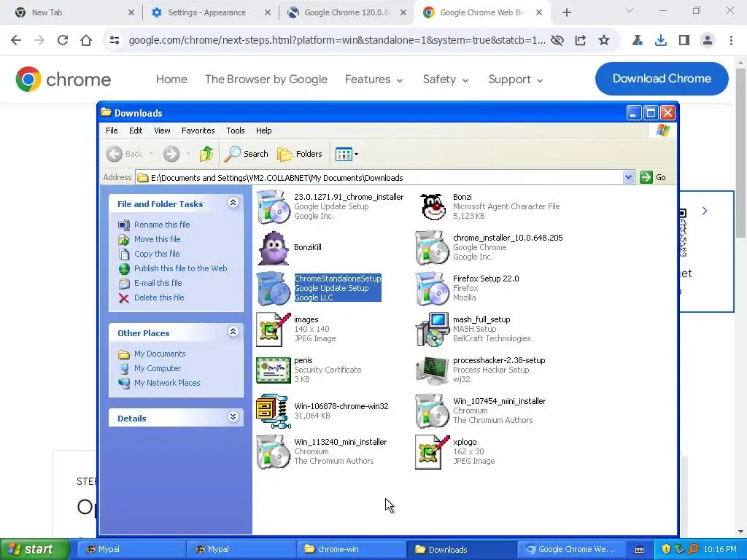Open the browser downloads icon
The width and height of the screenshot is (747, 560).
tap(661, 40)
